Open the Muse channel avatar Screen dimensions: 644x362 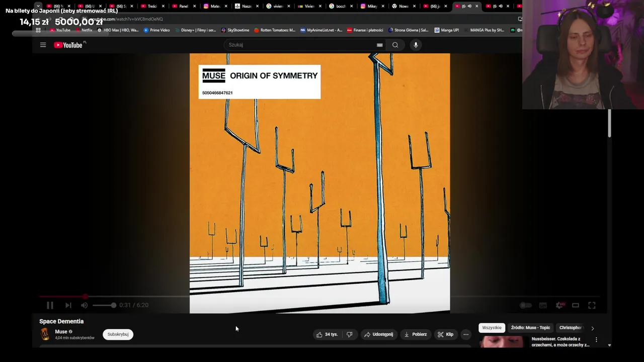[45, 334]
